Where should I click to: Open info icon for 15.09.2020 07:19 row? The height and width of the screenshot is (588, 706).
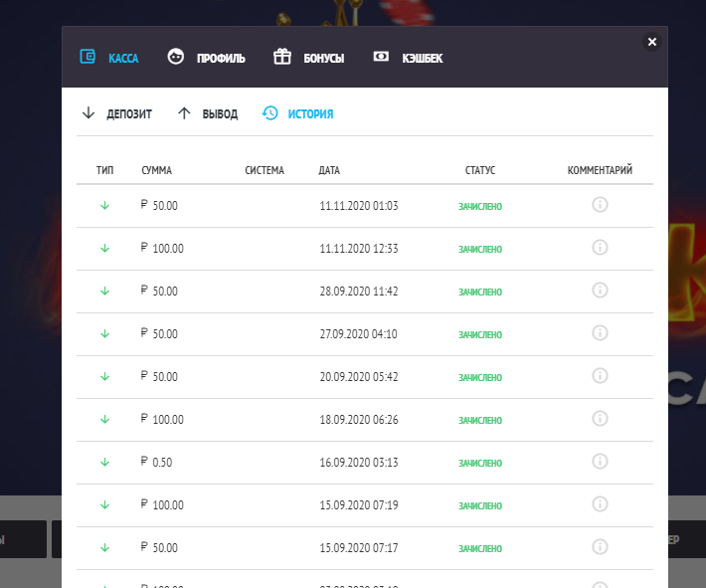(600, 504)
